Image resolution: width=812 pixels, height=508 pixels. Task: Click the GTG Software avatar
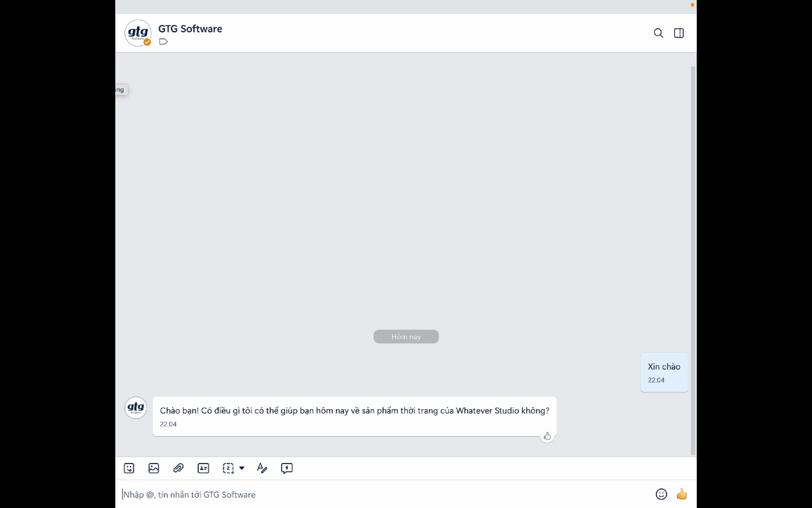(138, 33)
